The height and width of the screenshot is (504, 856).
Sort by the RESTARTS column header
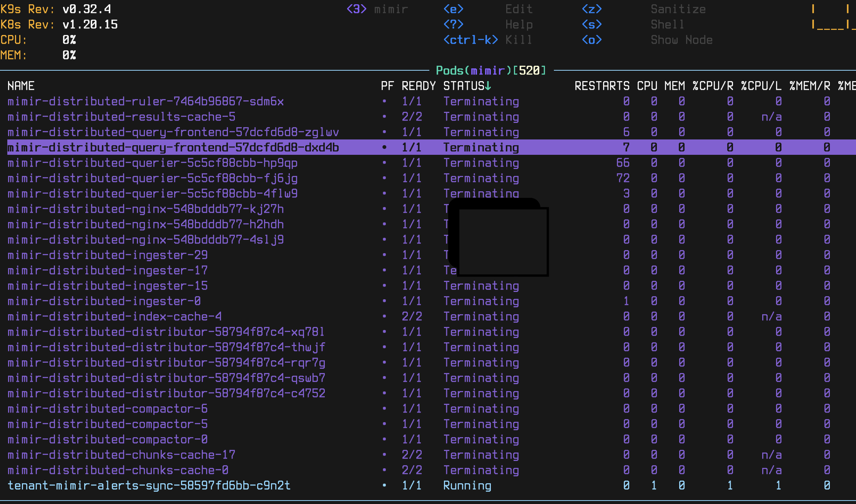[x=602, y=86]
